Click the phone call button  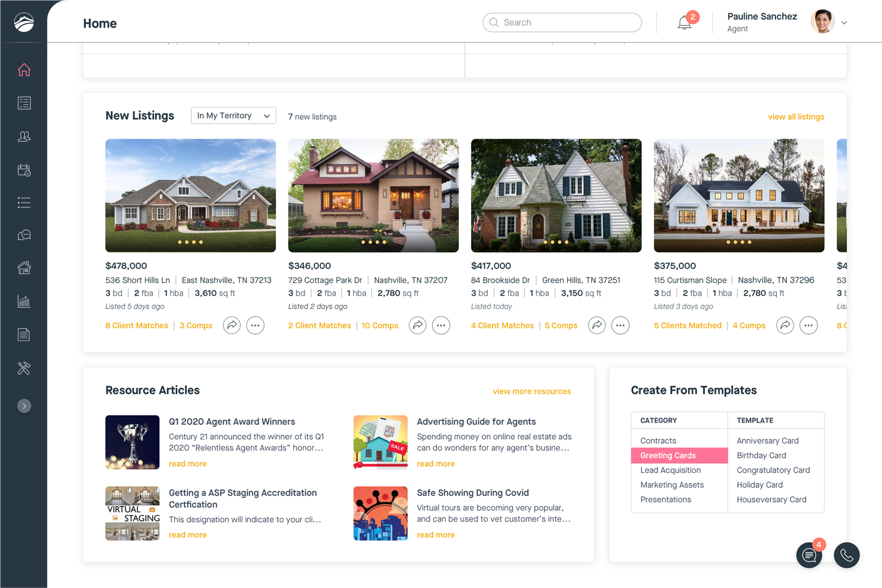click(846, 555)
